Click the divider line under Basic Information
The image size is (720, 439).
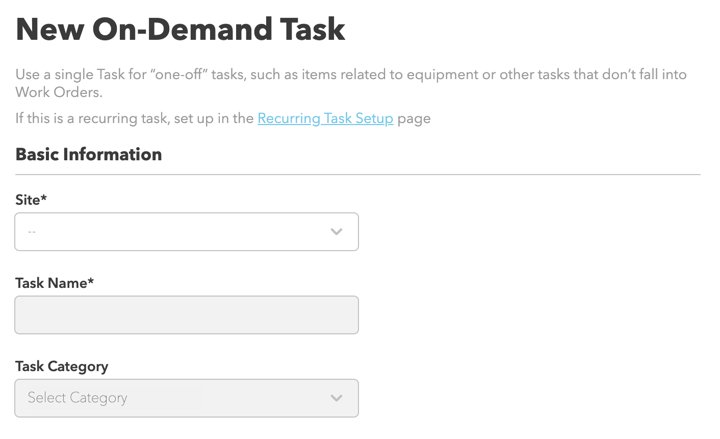pos(358,174)
